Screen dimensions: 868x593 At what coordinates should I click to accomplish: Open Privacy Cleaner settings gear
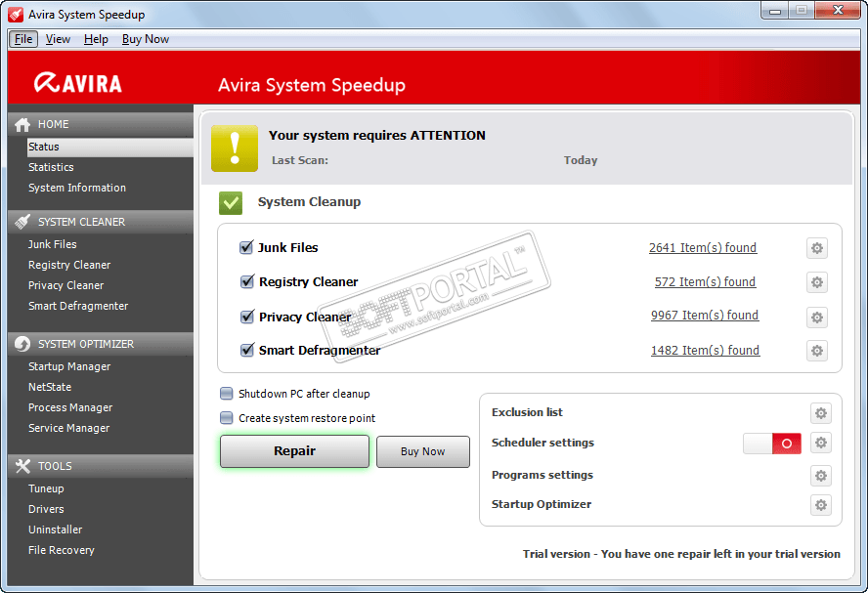click(817, 318)
